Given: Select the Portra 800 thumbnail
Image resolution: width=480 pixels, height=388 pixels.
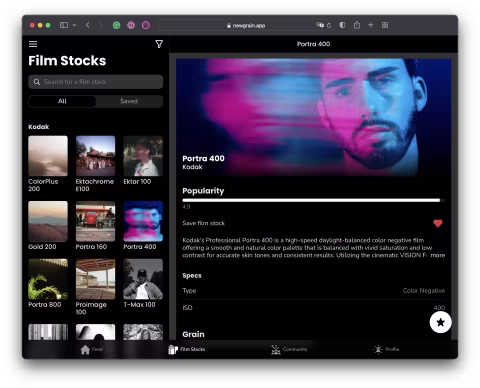Looking at the screenshot, I should 48,279.
